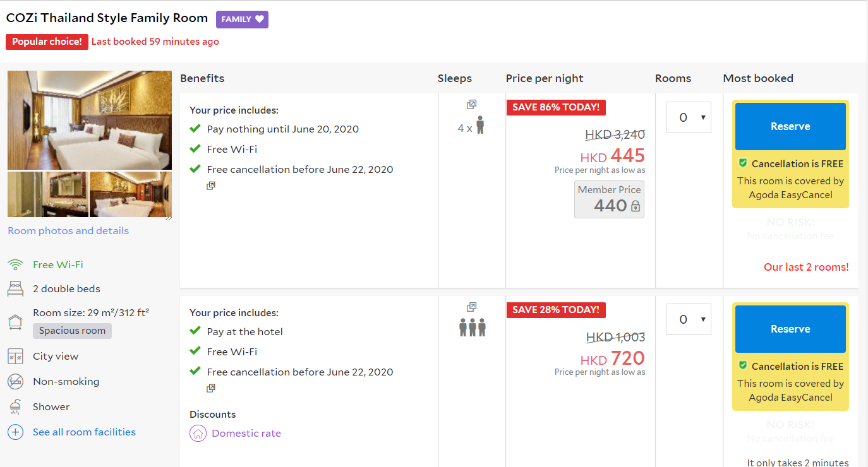Click Last booked 59 minutes ago text
The height and width of the screenshot is (467, 868).
coord(155,42)
